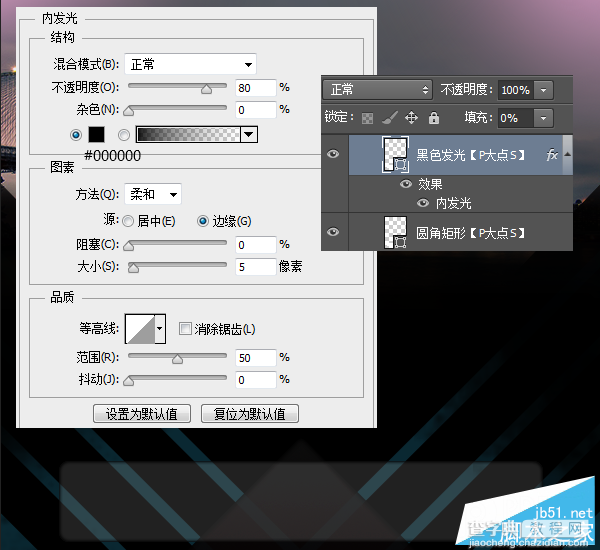Click the black glow color swatch

pos(96,135)
